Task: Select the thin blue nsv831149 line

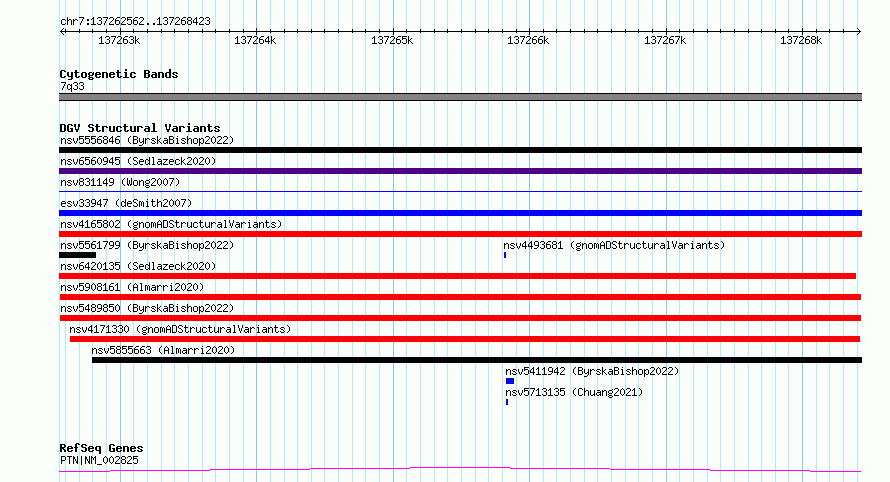Action: (x=460, y=192)
